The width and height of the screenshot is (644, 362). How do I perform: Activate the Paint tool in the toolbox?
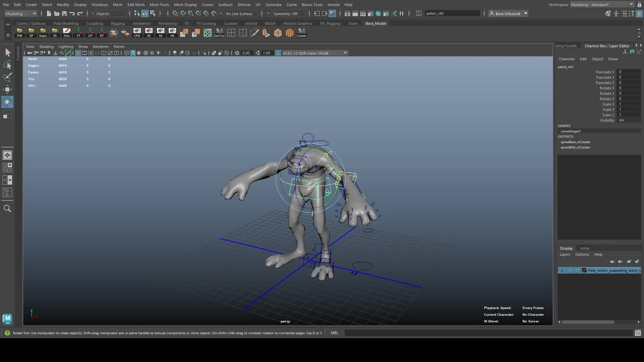coord(7,77)
